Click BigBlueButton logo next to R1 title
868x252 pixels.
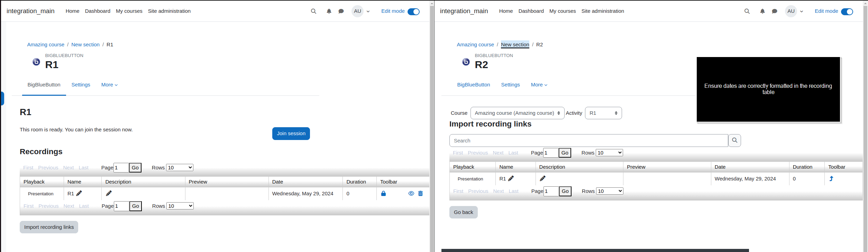(36, 62)
